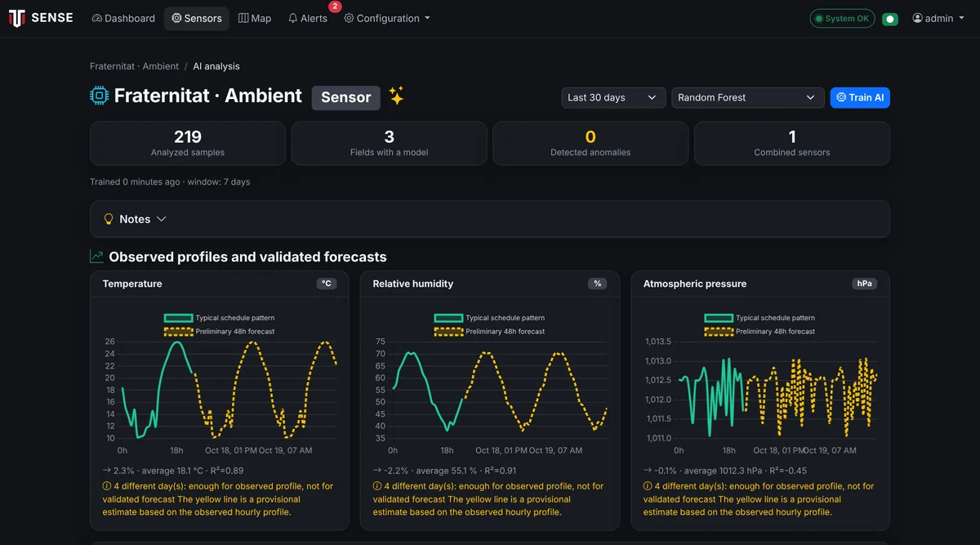Toggle Atmospheric pressure Typical schedule pattern legend

(759, 318)
